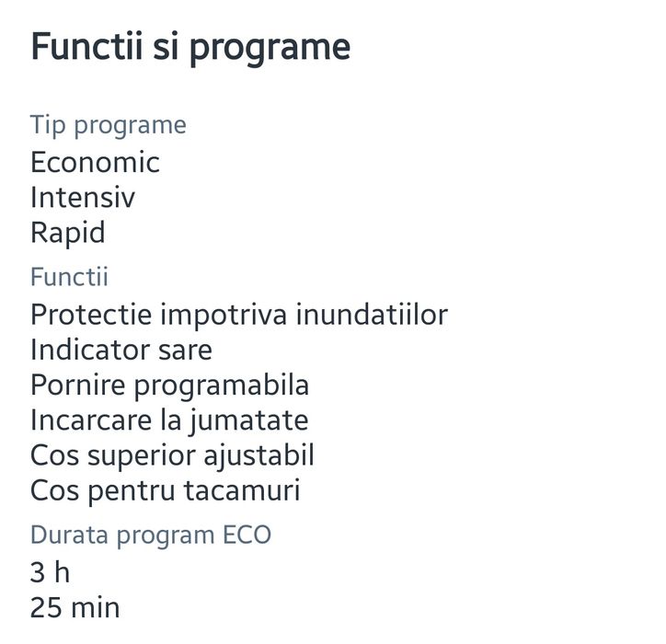Click the 'Indicator sare' function
This screenshot has width=666, height=644.
click(121, 350)
